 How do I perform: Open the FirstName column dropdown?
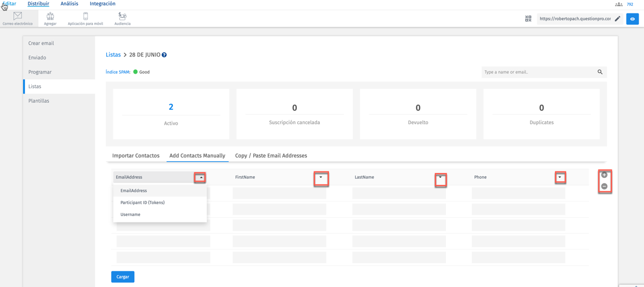pos(321,177)
